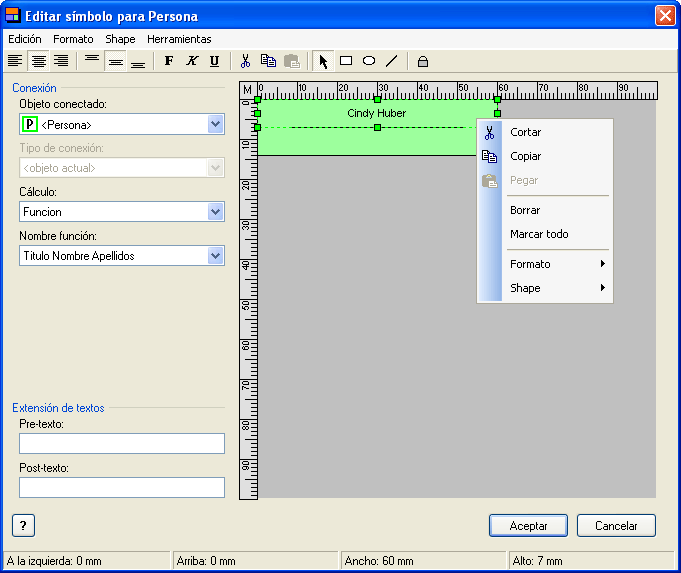The height and width of the screenshot is (573, 681).
Task: Click the Cindy Huber text on canvas
Action: tap(377, 113)
